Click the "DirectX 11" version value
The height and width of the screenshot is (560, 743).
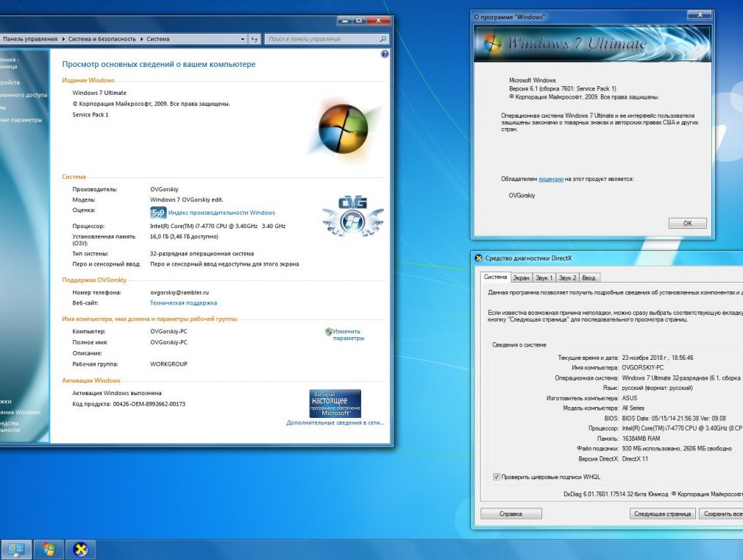pos(634,459)
